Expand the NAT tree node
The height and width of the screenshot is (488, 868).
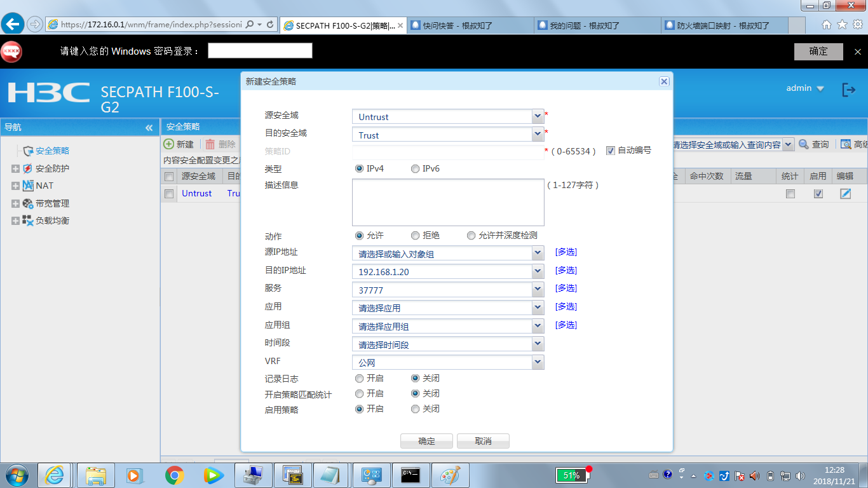(16, 186)
